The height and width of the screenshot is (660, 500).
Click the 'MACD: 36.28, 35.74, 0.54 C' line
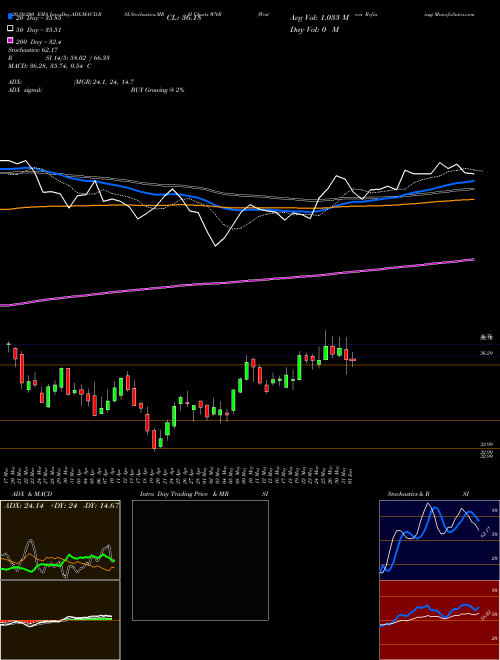coord(50,66)
